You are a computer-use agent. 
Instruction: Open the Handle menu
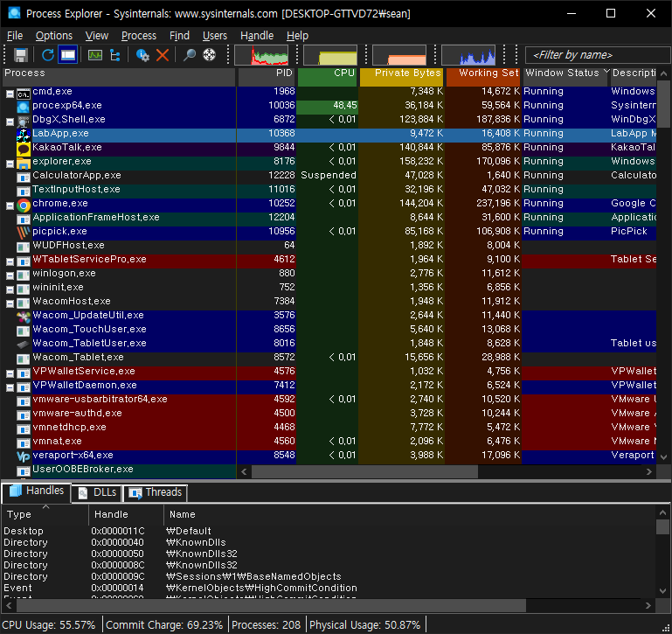point(257,36)
